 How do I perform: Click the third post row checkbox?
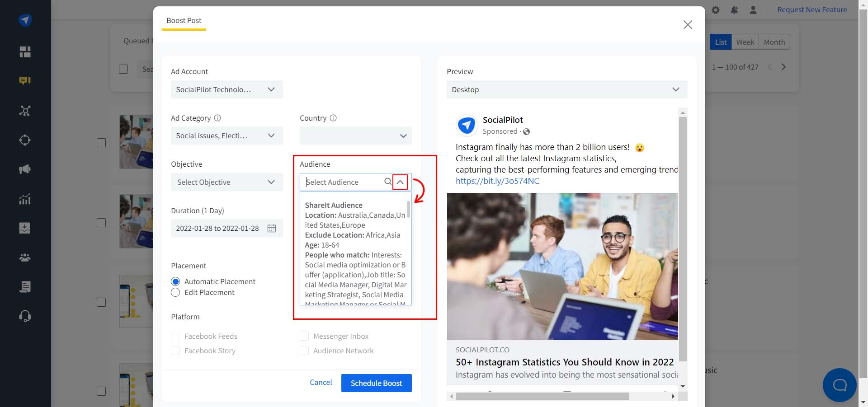101,302
